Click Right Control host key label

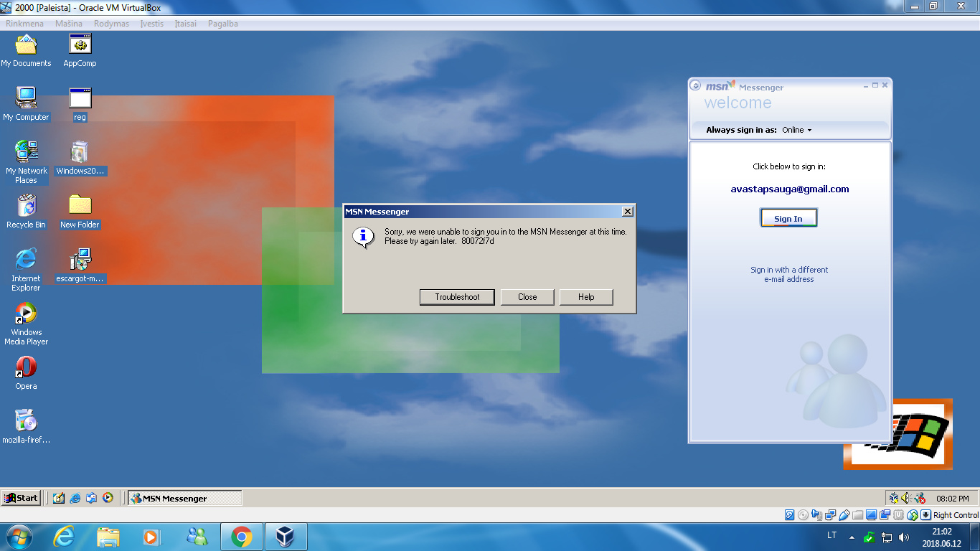tap(956, 515)
